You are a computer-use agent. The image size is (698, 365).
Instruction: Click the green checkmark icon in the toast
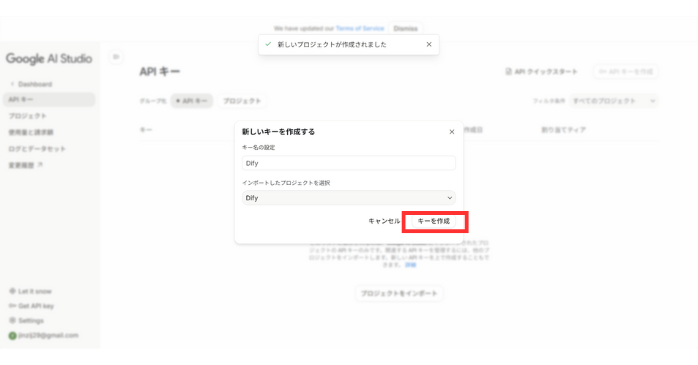[268, 45]
